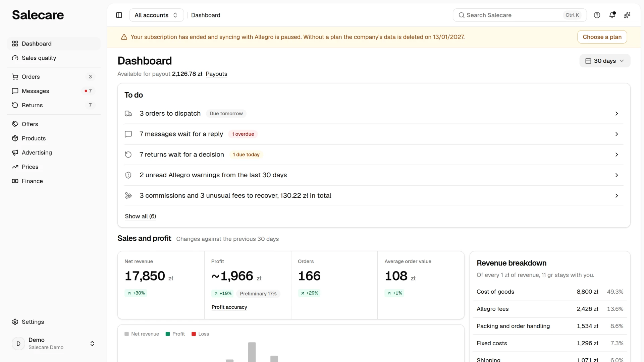This screenshot has height=362, width=644.
Task: Click the Net revenue legend swatch
Action: (127, 334)
